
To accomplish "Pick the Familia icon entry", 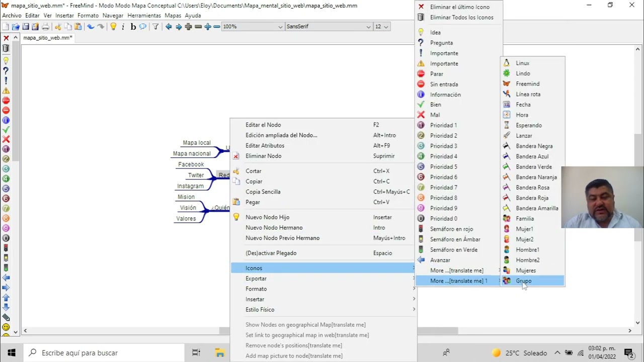I will point(533,219).
